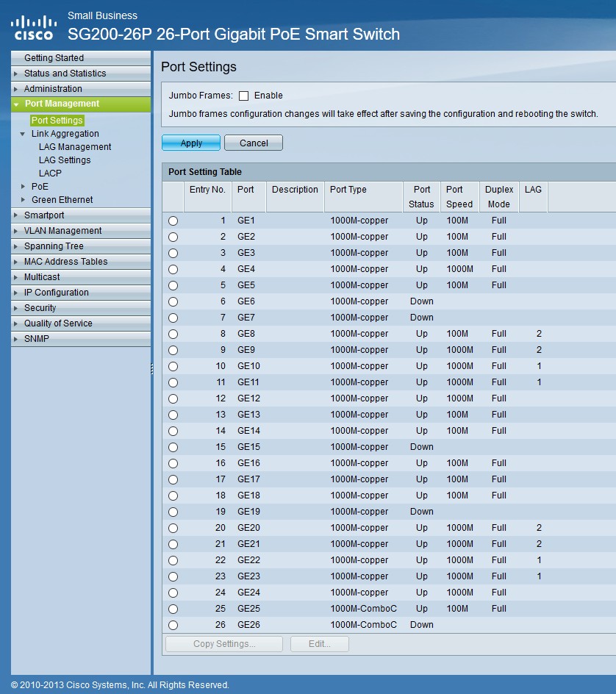Click the 1000M-ComboC type for GE25
The width and height of the screenshot is (616, 694).
point(363,609)
